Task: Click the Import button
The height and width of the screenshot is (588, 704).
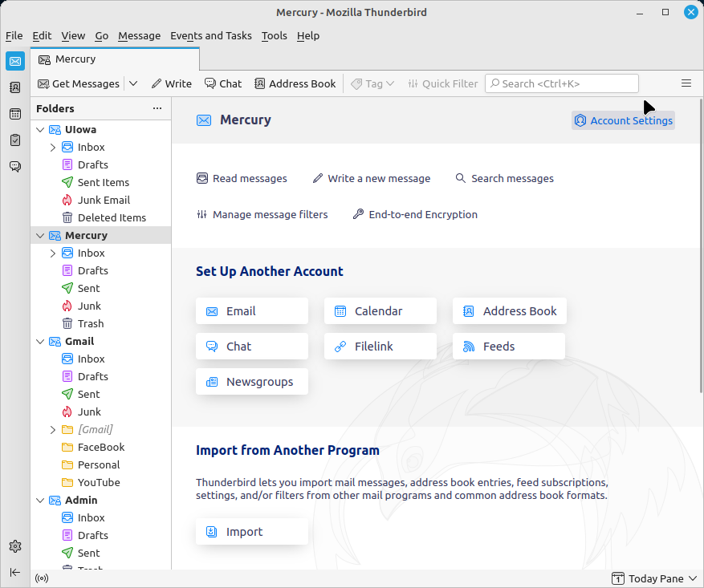Action: (251, 532)
